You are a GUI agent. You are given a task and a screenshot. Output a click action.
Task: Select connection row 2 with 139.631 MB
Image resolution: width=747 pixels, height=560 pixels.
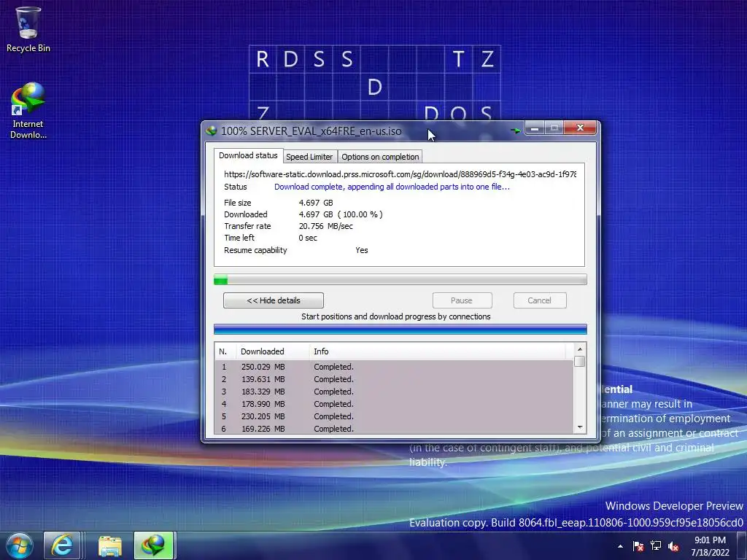[x=395, y=379]
